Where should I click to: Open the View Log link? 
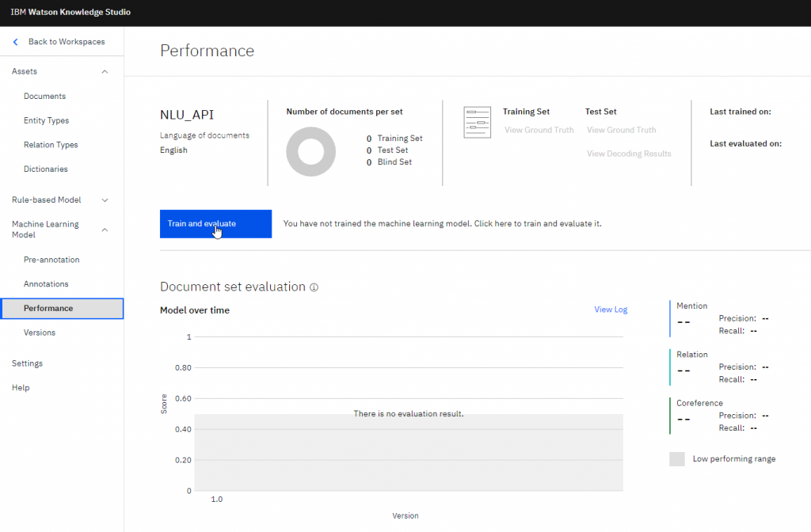tap(611, 310)
